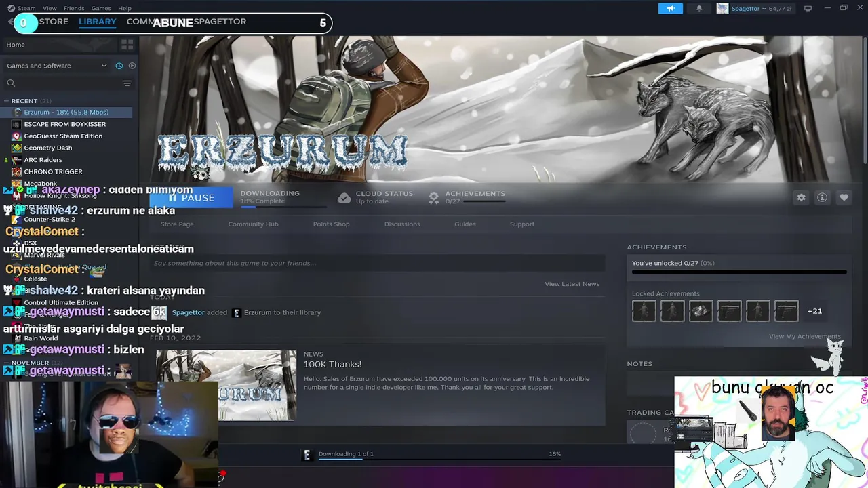Toggle Erzurum as favorite with heart

[x=844, y=197]
